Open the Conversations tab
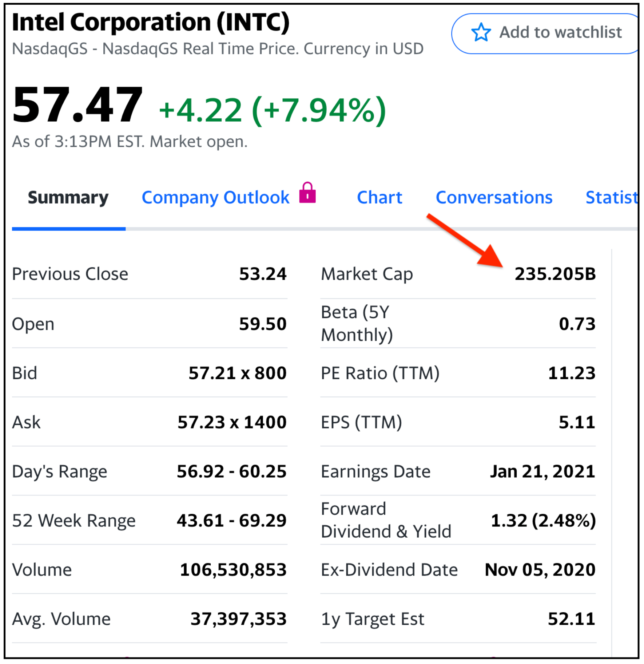This screenshot has width=644, height=664. tap(494, 198)
